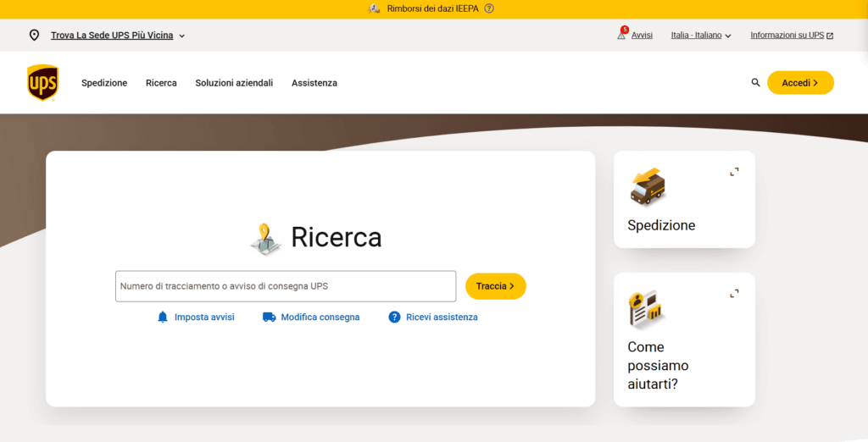
Task: Expand Trova La Sede UPS Più Vicina chevron
Action: click(x=181, y=36)
